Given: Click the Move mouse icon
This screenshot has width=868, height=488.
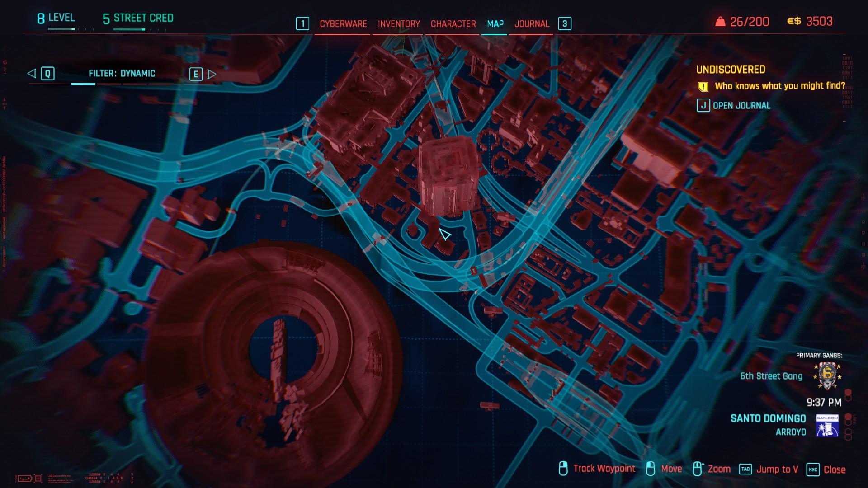Looking at the screenshot, I should pyautogui.click(x=650, y=469).
